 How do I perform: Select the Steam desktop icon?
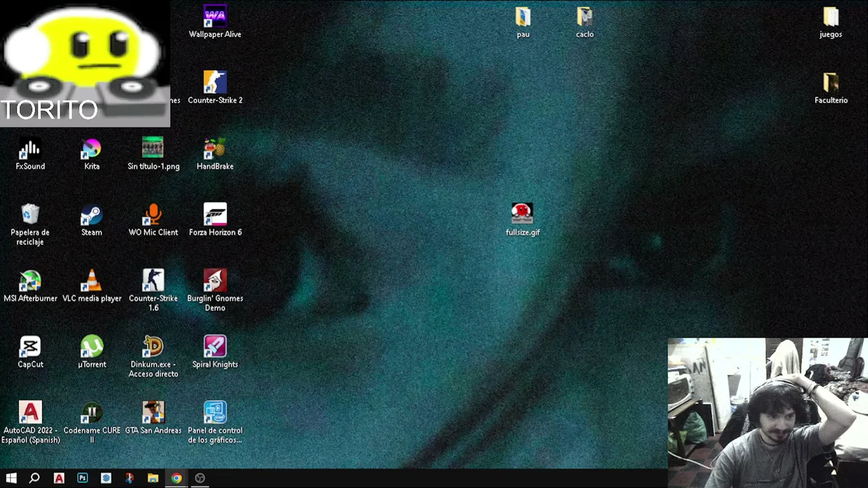coord(92,220)
